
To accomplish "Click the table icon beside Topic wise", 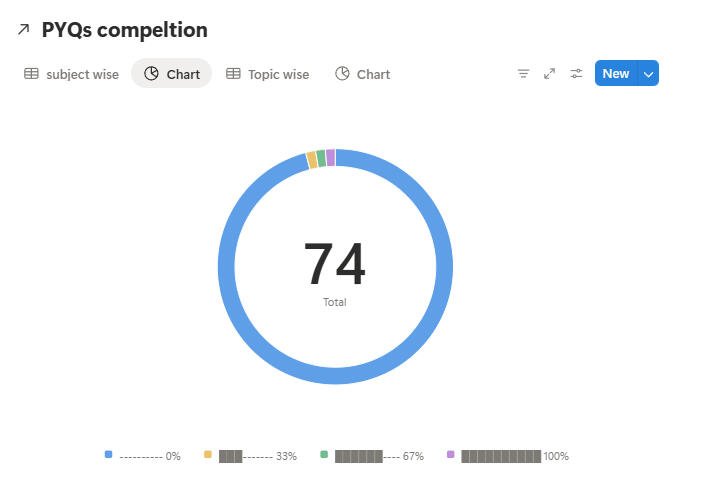I will pos(233,74).
